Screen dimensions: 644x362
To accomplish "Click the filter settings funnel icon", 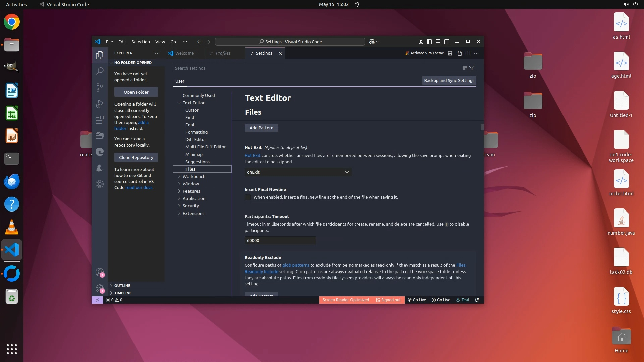I will (472, 68).
